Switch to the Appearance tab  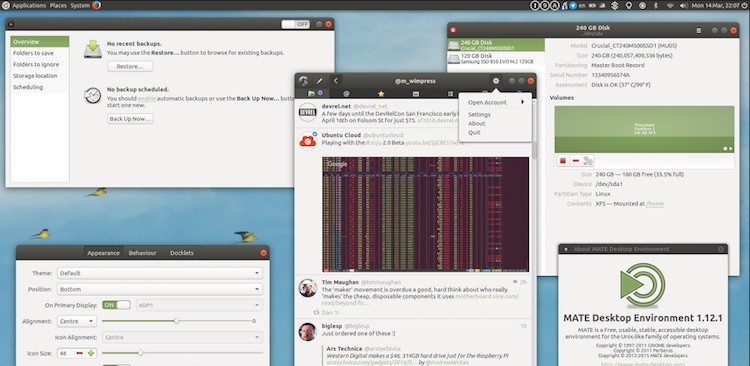click(103, 253)
